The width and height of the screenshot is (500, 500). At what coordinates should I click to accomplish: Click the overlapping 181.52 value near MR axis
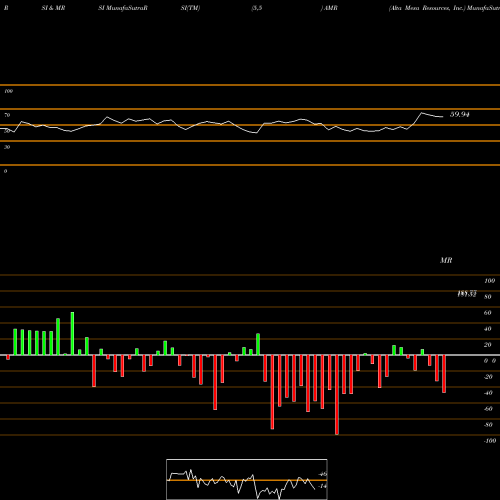point(467,294)
